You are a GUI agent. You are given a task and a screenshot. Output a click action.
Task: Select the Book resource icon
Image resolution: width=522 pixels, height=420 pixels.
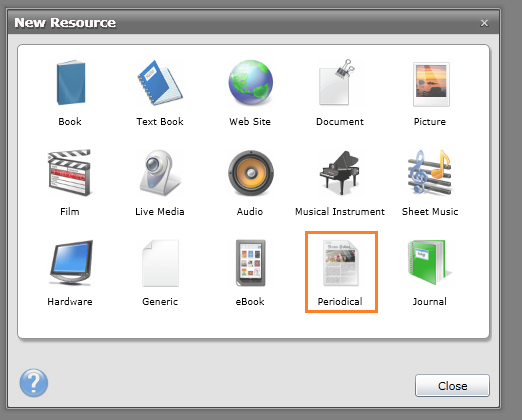[x=71, y=83]
